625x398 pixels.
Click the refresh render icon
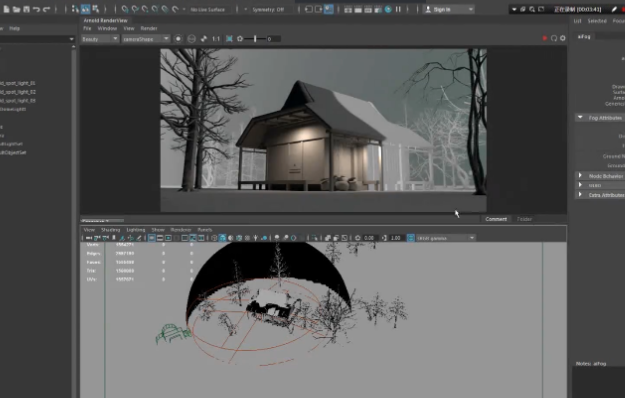(x=554, y=38)
